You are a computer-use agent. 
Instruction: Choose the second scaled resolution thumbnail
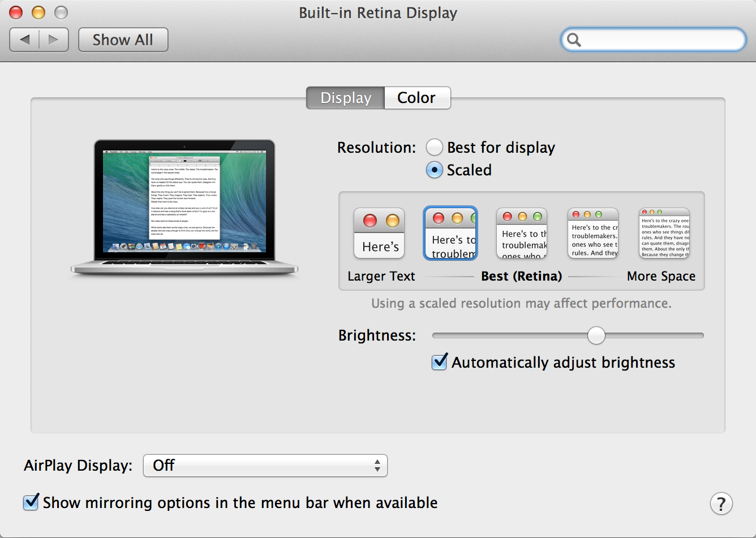coord(450,233)
